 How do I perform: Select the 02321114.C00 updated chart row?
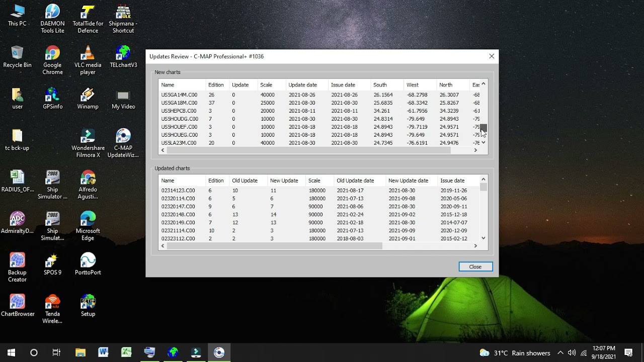click(x=319, y=231)
